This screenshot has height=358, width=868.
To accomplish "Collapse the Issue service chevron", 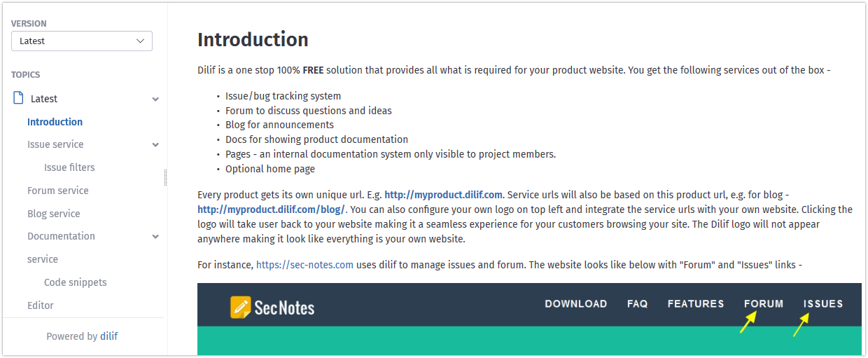I will tap(155, 145).
